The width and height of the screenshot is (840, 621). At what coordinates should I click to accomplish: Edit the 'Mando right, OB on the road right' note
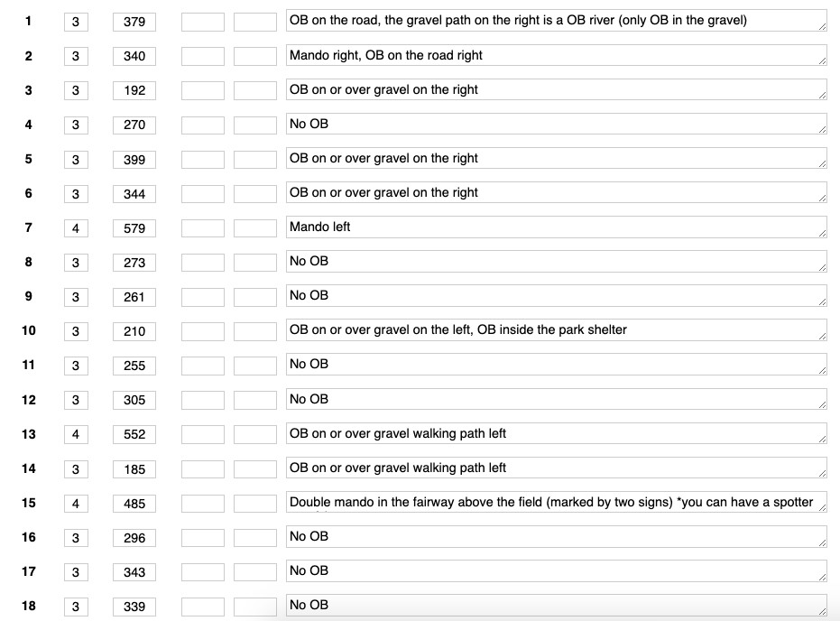coord(555,56)
